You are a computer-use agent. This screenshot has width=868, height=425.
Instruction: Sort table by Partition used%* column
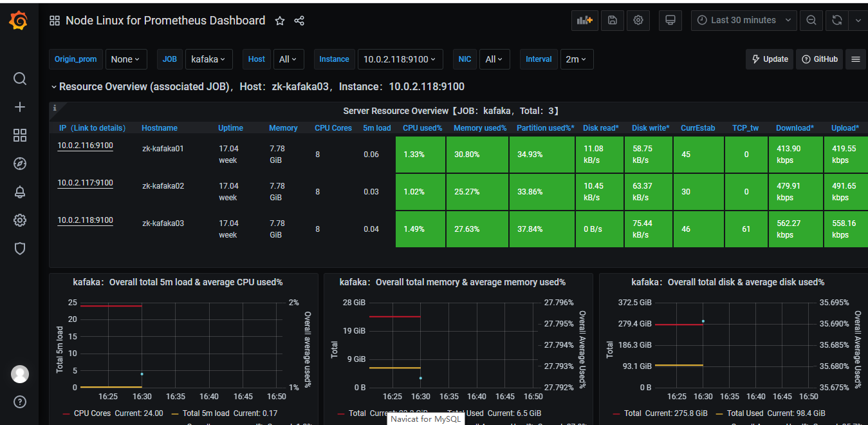point(546,128)
